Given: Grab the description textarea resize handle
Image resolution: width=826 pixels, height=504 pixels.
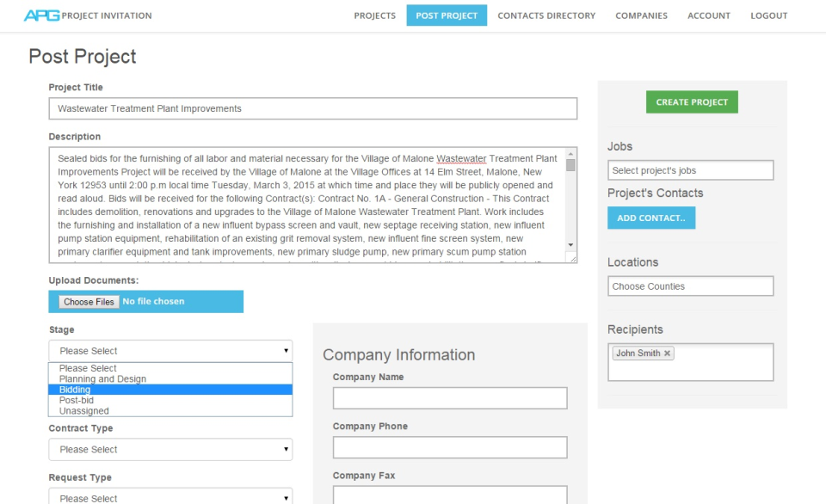Looking at the screenshot, I should tap(571, 257).
